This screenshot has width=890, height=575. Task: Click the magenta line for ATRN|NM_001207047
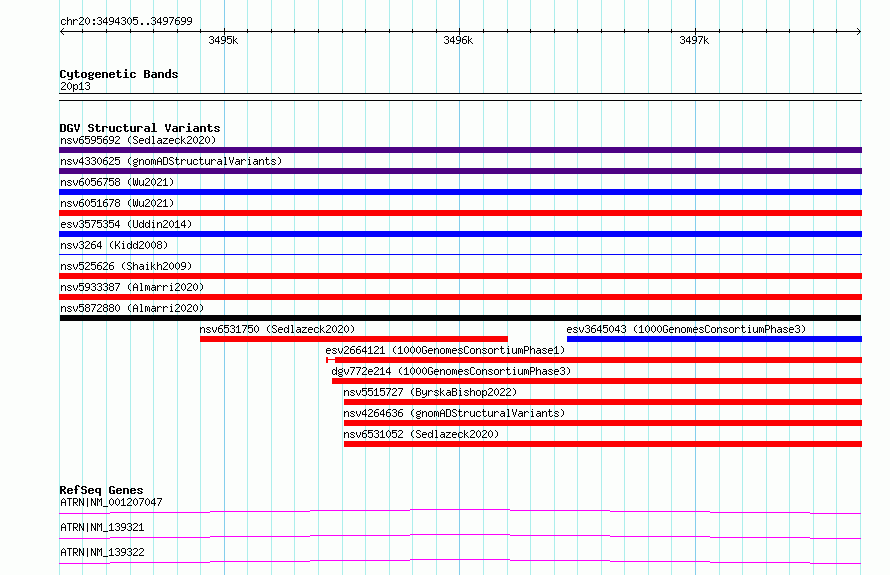click(x=460, y=511)
